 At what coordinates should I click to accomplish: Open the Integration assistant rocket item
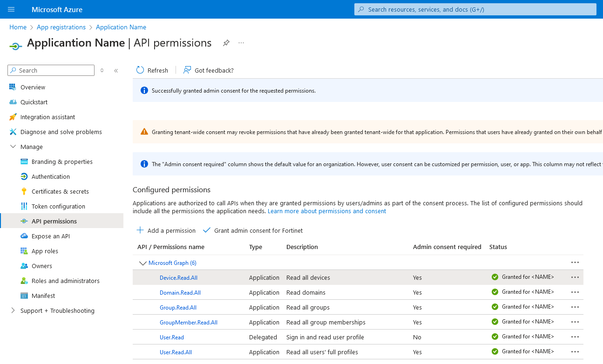(x=13, y=117)
